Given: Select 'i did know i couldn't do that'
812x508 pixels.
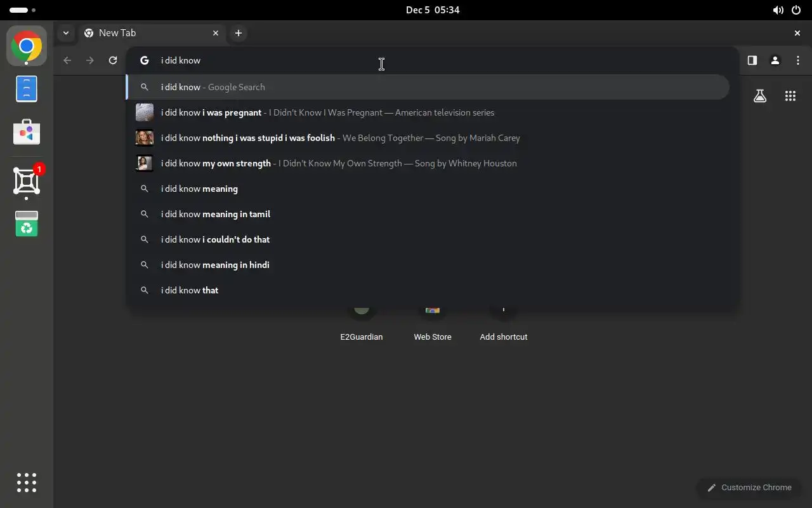Looking at the screenshot, I should point(428,239).
